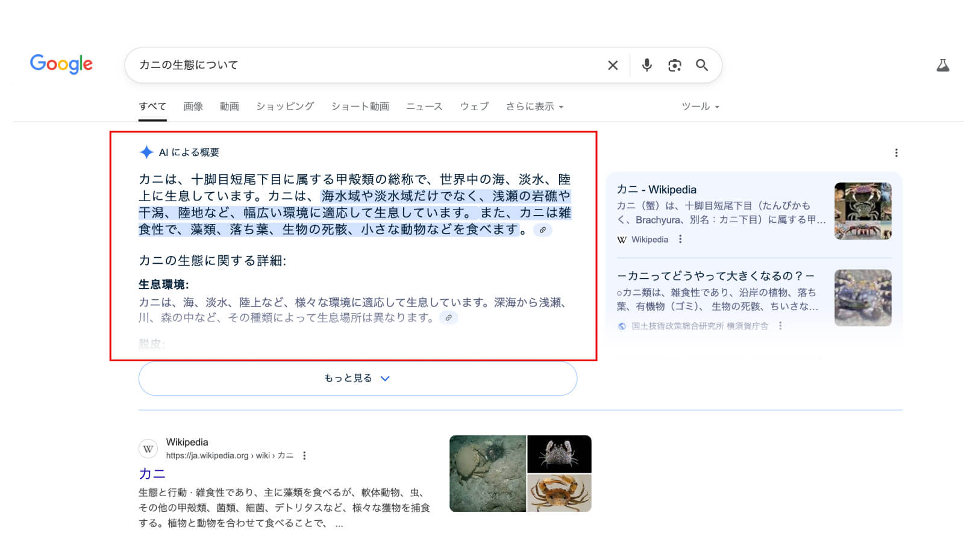
Task: Start voice search with the microphone icon
Action: (x=646, y=65)
